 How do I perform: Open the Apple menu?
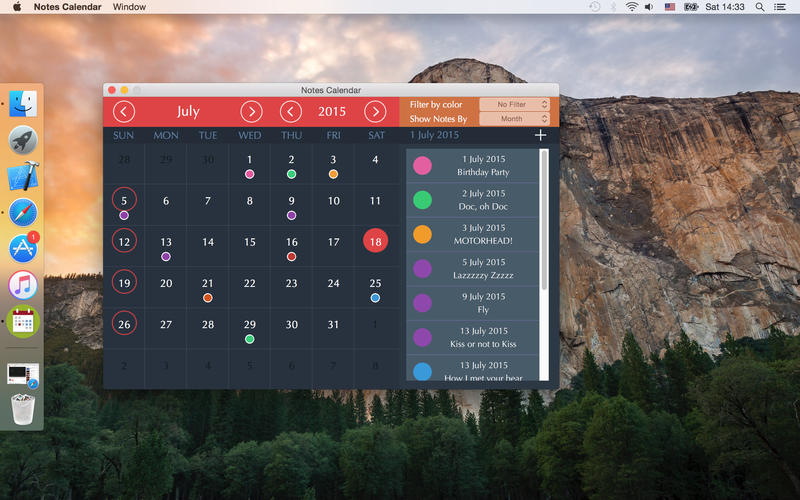tap(17, 7)
